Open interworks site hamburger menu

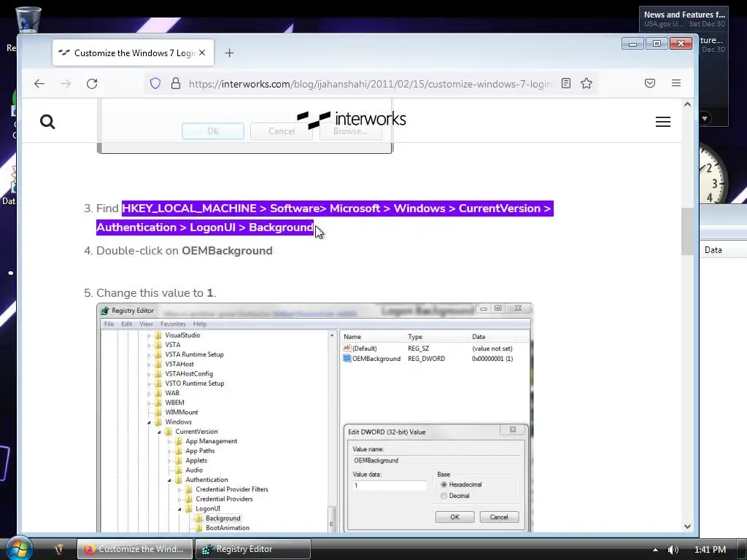click(662, 122)
